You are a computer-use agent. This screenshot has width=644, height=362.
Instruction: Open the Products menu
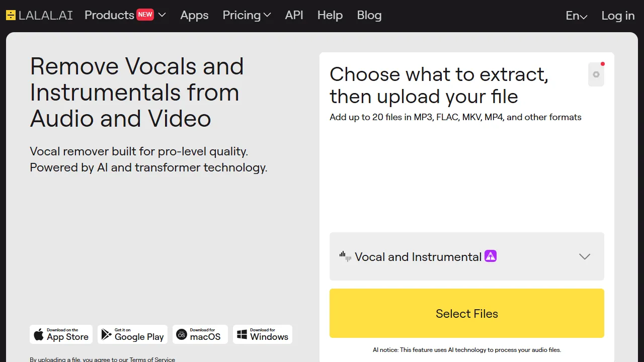pyautogui.click(x=109, y=15)
